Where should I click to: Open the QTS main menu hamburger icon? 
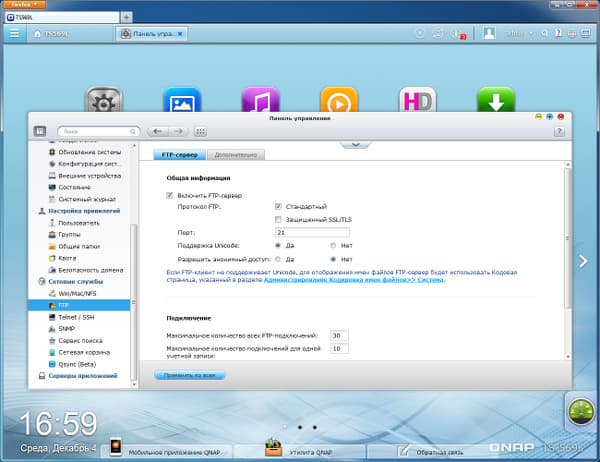(15, 34)
